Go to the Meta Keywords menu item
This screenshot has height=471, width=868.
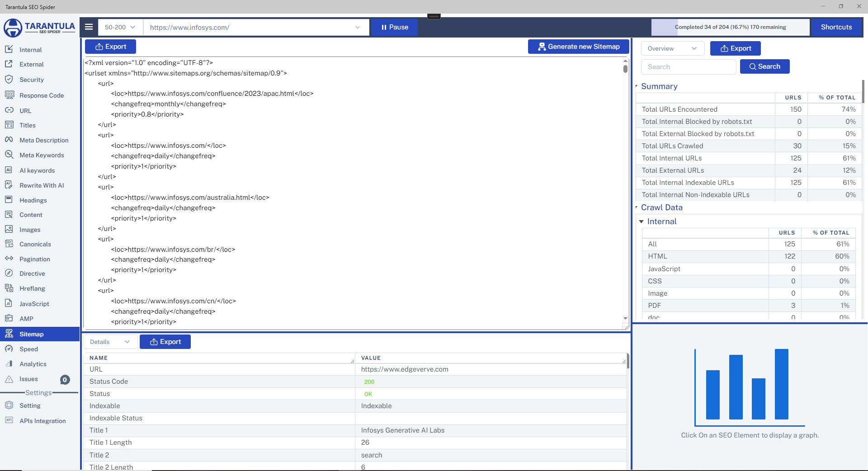click(42, 155)
